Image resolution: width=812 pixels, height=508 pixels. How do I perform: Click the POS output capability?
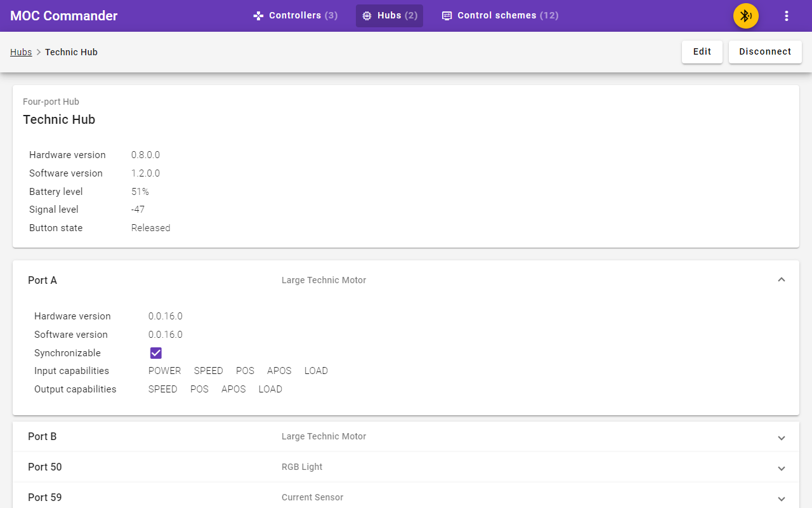[199, 389]
